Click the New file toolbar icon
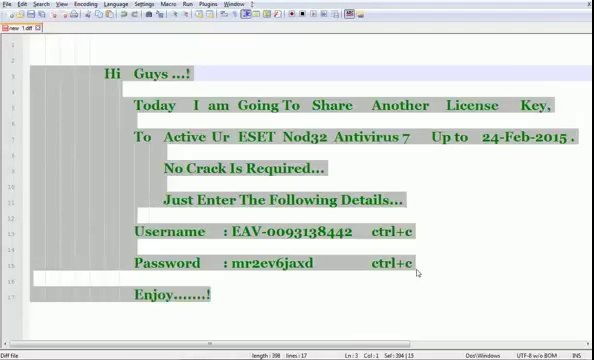 click(11, 14)
